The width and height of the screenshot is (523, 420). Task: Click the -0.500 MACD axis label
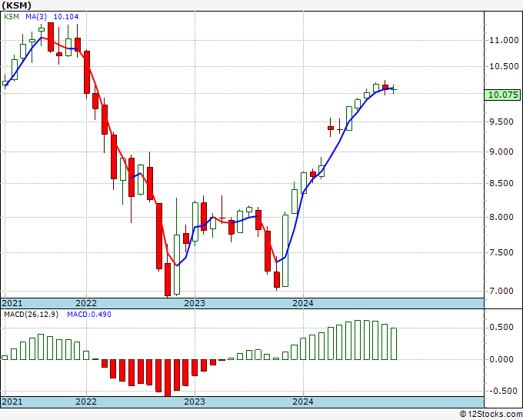pyautogui.click(x=502, y=391)
